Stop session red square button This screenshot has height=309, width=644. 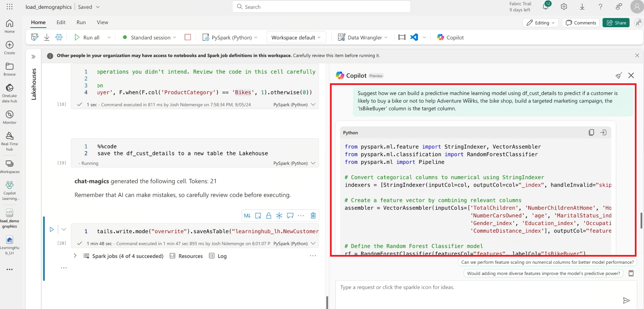pos(188,37)
